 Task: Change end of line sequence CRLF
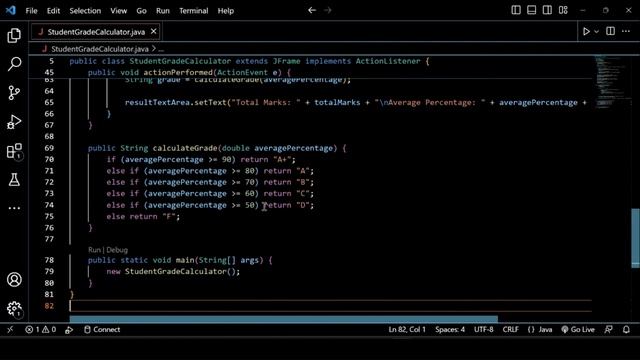pos(511,329)
